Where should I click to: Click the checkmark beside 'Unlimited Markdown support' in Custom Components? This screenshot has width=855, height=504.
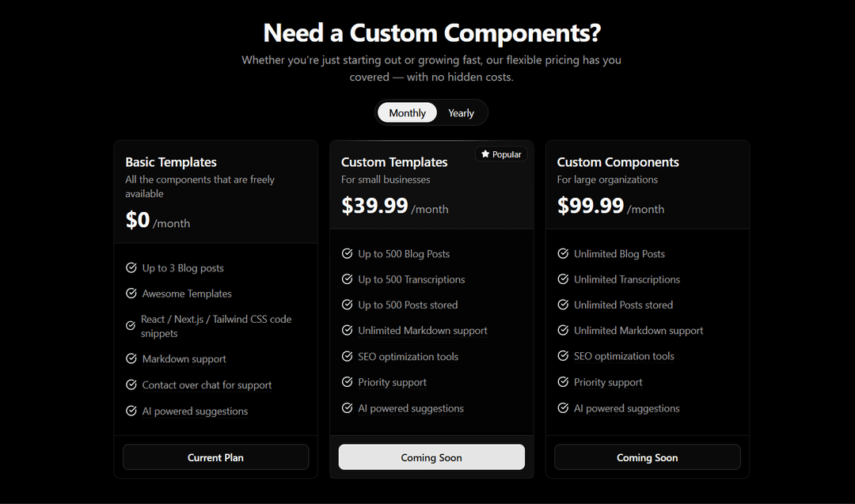pyautogui.click(x=563, y=330)
